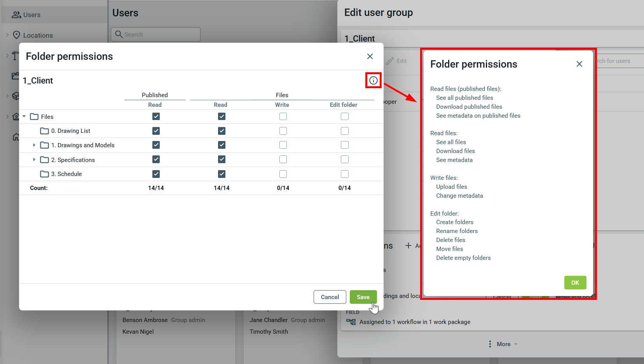The width and height of the screenshot is (644, 364).
Task: Click Cancel in Folder permissions dialog
Action: pyautogui.click(x=330, y=297)
